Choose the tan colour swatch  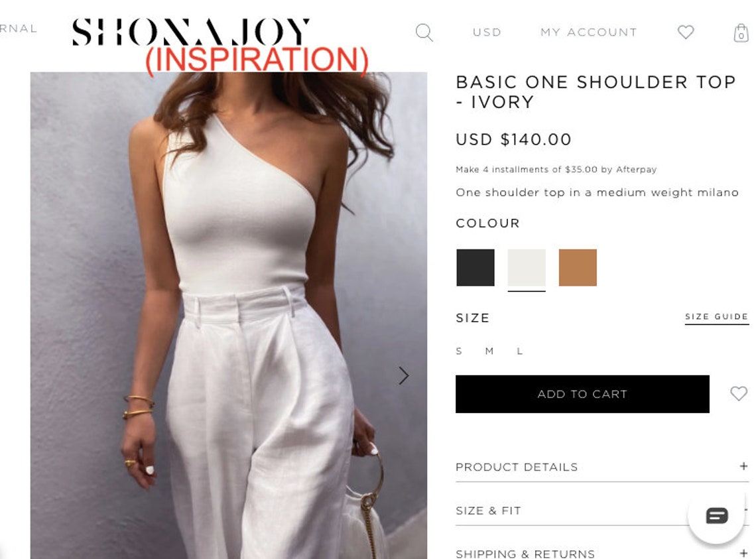click(x=578, y=268)
